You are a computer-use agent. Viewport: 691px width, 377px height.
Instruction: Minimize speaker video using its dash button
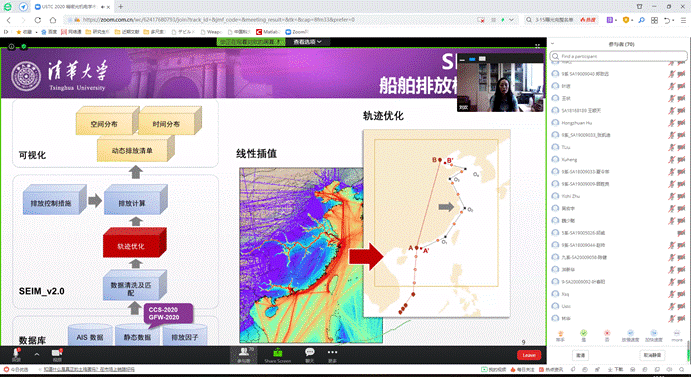point(462,59)
